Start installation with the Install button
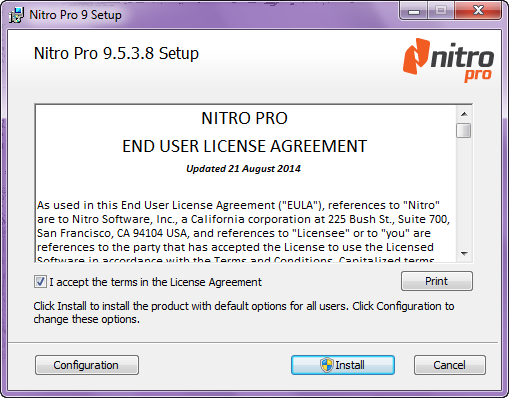The width and height of the screenshot is (509, 398). coord(343,365)
